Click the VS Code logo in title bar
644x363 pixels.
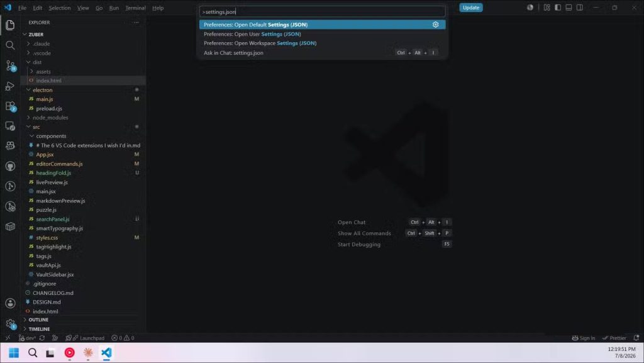point(8,8)
